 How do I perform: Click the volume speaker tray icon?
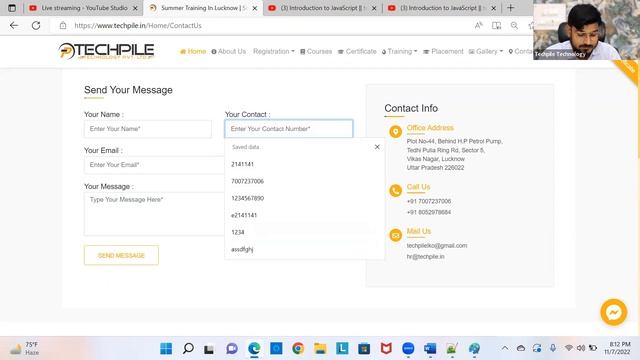[x=580, y=348]
